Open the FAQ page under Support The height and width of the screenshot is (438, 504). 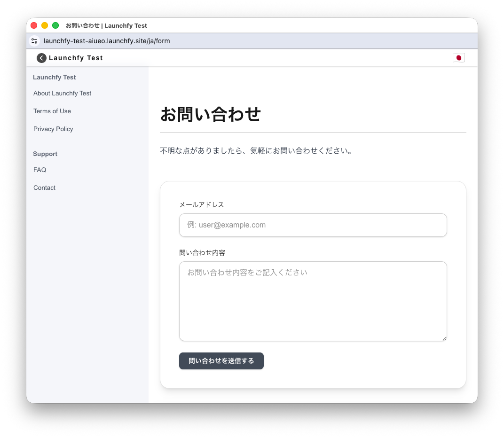pyautogui.click(x=39, y=170)
